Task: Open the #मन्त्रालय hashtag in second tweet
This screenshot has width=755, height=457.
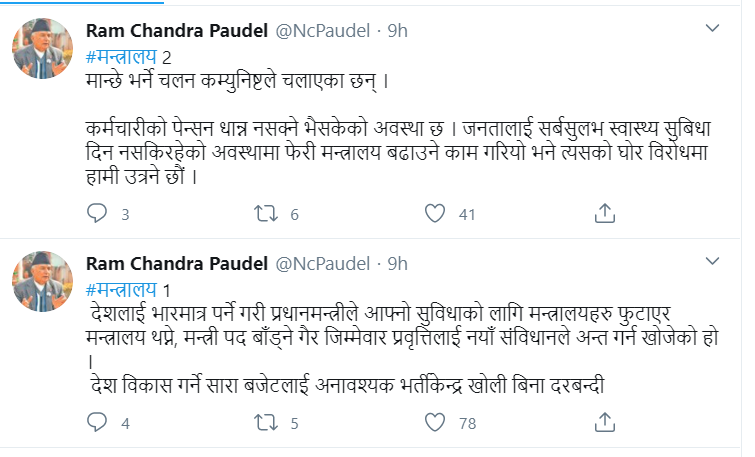Action: click(x=122, y=290)
